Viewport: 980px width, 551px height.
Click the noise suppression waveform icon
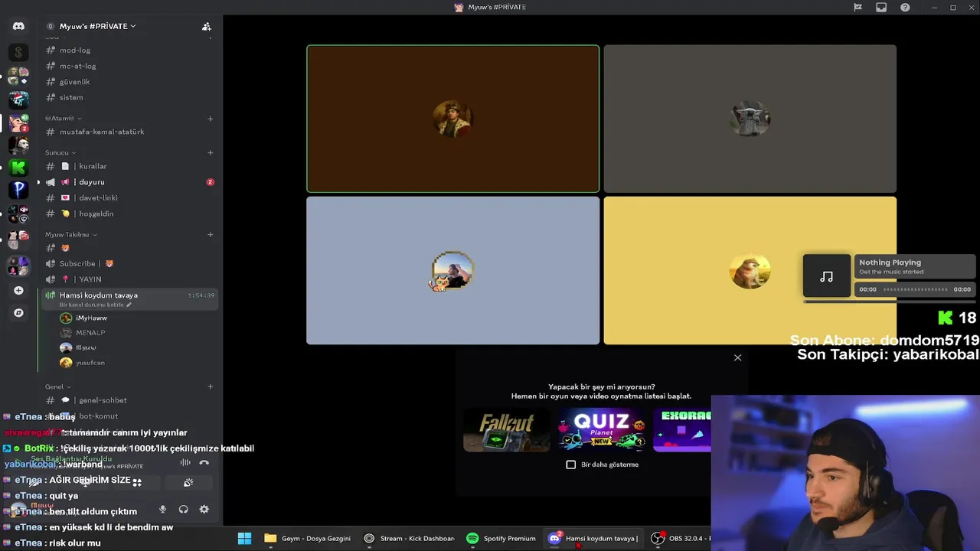[185, 462]
